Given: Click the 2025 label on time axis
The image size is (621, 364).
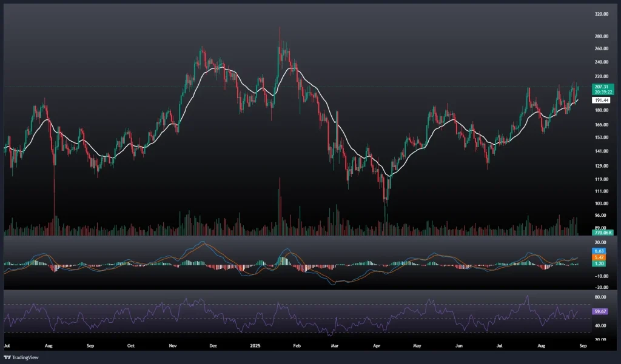Looking at the screenshot, I should 255,345.
